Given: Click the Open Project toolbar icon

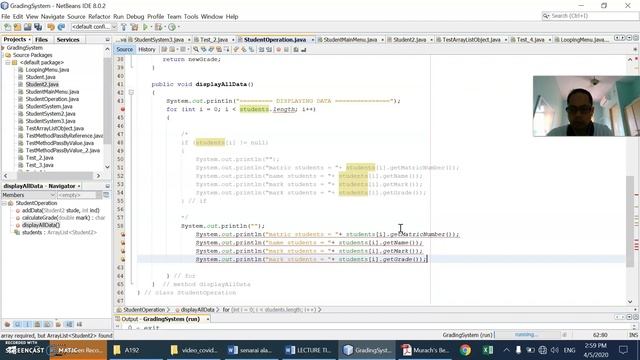Looking at the screenshot, I should [x=27, y=27].
